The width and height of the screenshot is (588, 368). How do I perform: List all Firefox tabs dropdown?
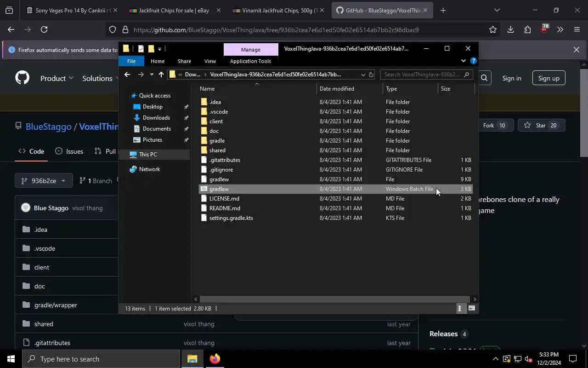pyautogui.click(x=497, y=10)
